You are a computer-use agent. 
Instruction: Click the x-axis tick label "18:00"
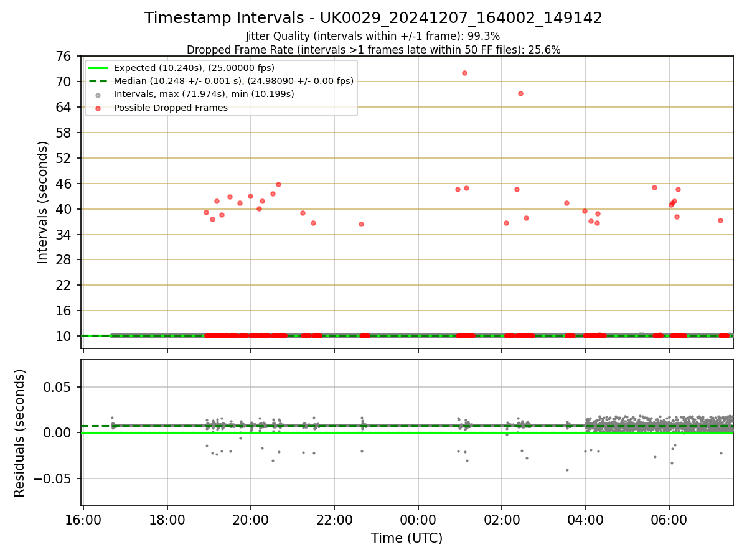click(167, 520)
